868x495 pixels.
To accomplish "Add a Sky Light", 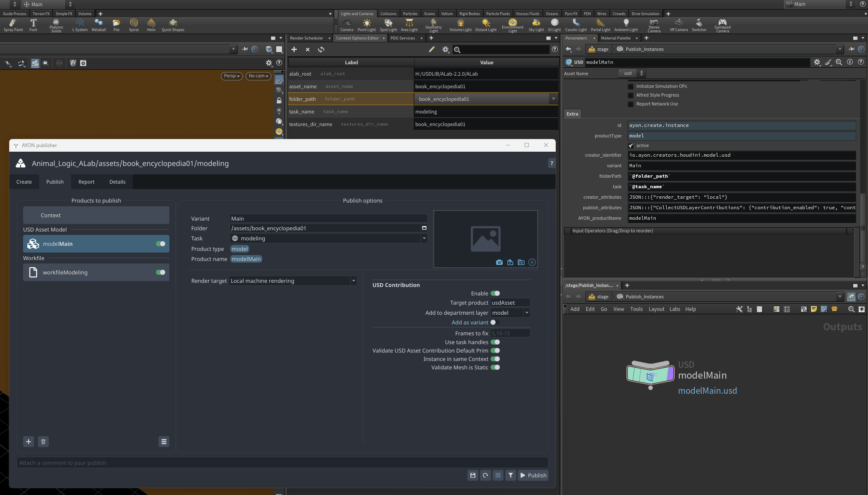I will tap(536, 25).
